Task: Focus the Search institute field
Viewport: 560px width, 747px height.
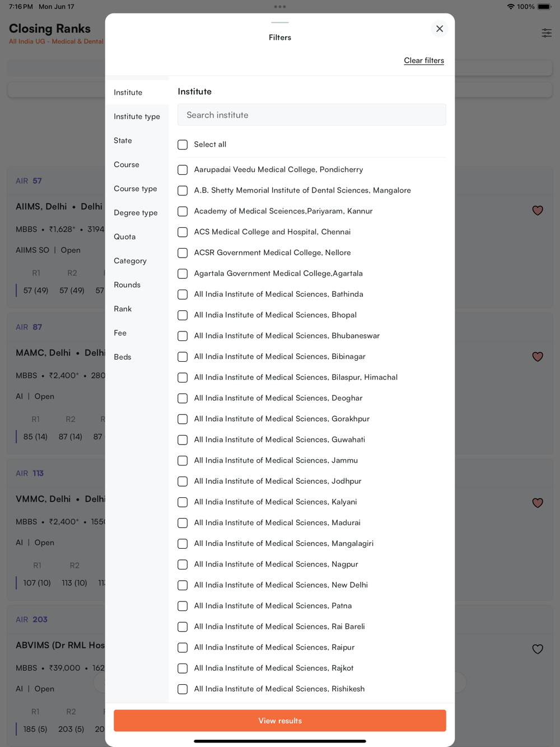Action: [x=312, y=115]
